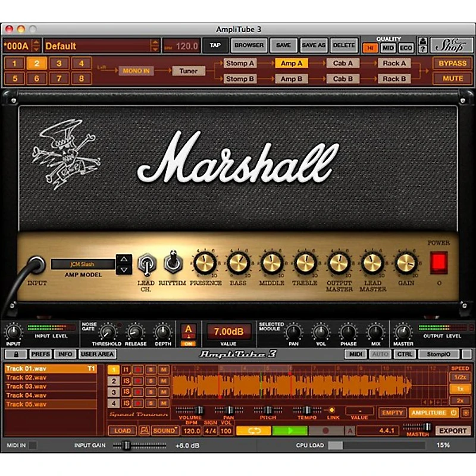Flip the Lead Ch. toggle switch
This screenshot has width=476, height=476.
(x=146, y=264)
